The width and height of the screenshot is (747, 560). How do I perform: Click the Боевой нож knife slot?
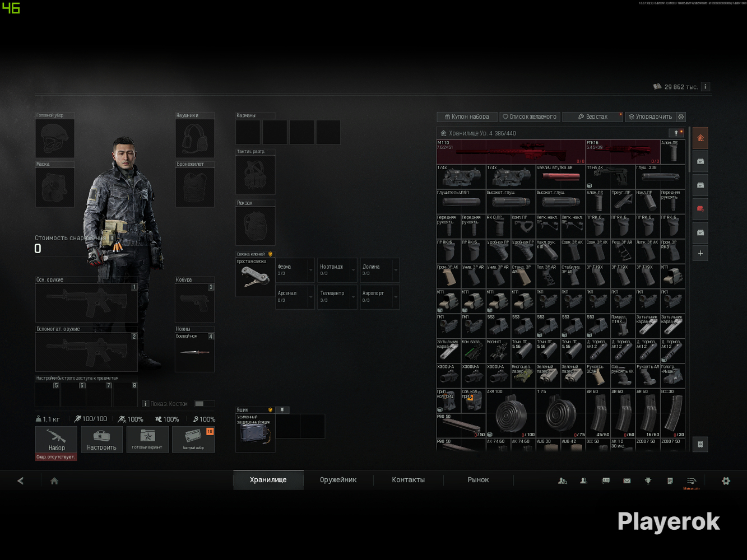[195, 352]
